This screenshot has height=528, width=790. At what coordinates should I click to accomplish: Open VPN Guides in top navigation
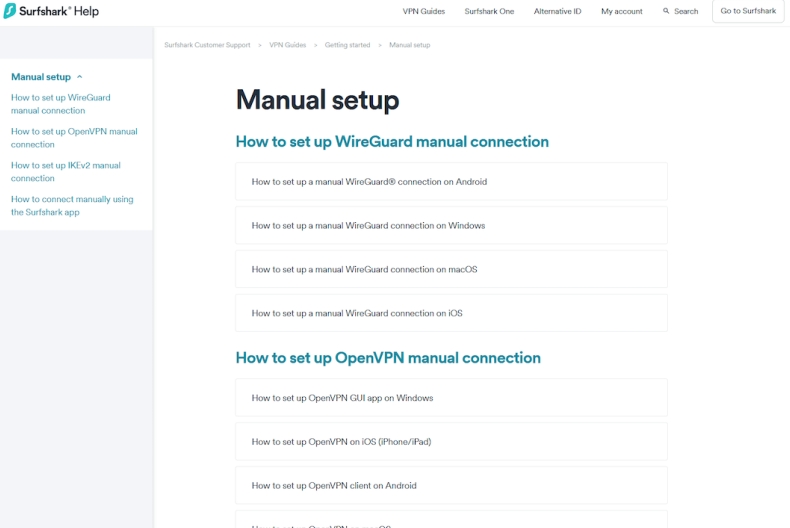(x=424, y=11)
